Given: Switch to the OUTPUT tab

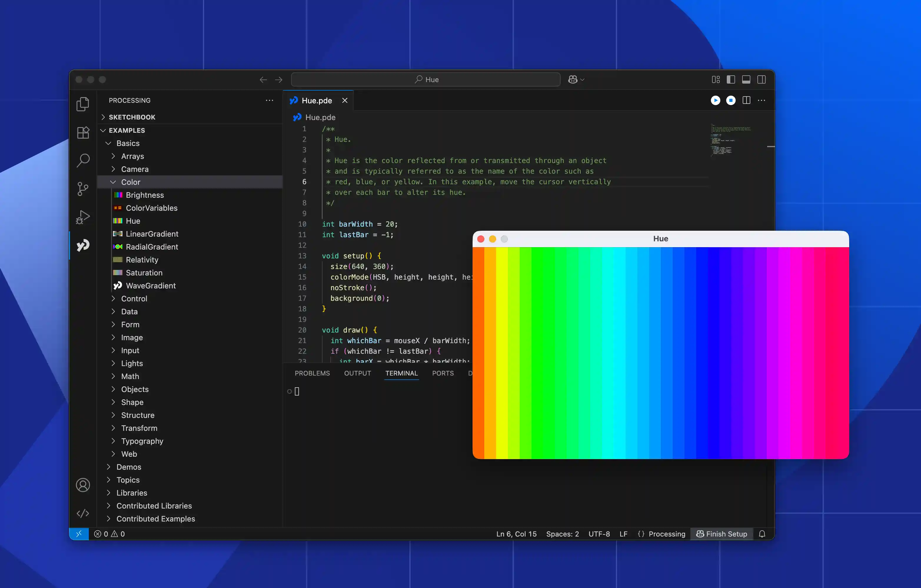Looking at the screenshot, I should (357, 373).
